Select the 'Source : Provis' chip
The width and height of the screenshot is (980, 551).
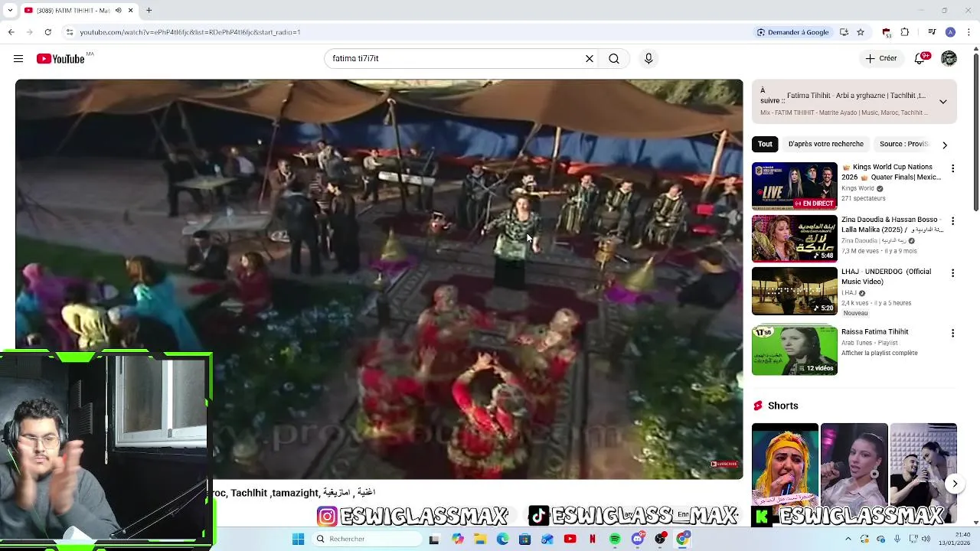pyautogui.click(x=903, y=144)
